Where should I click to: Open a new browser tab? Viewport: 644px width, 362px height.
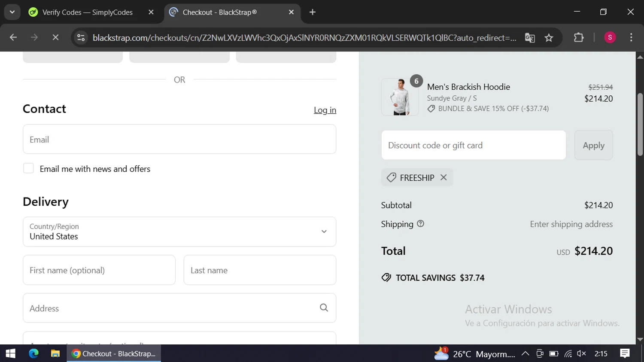click(x=313, y=12)
